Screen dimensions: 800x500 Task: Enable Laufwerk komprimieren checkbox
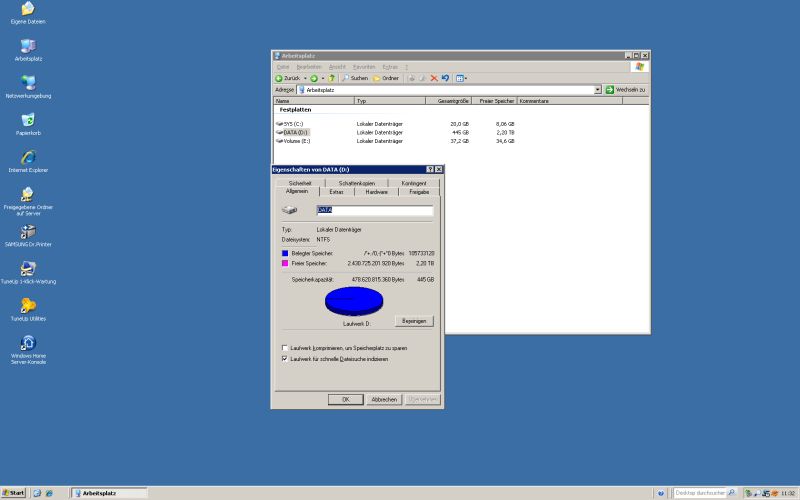coord(285,348)
